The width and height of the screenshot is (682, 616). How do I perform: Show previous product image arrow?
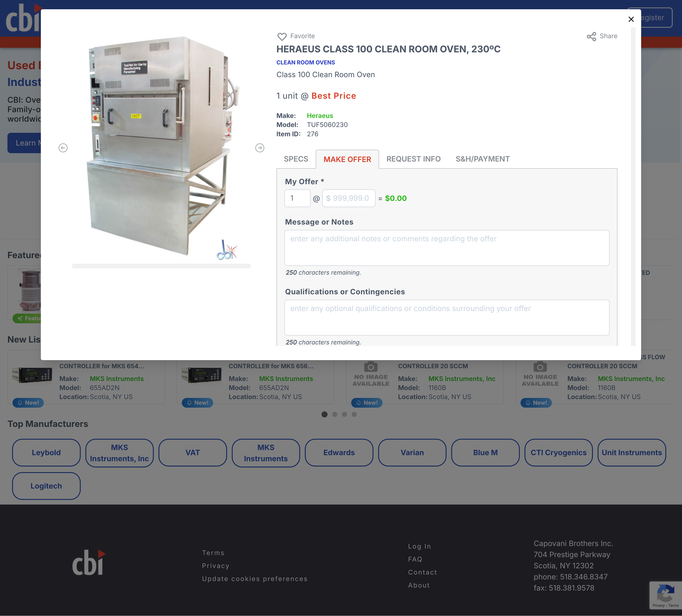[63, 148]
